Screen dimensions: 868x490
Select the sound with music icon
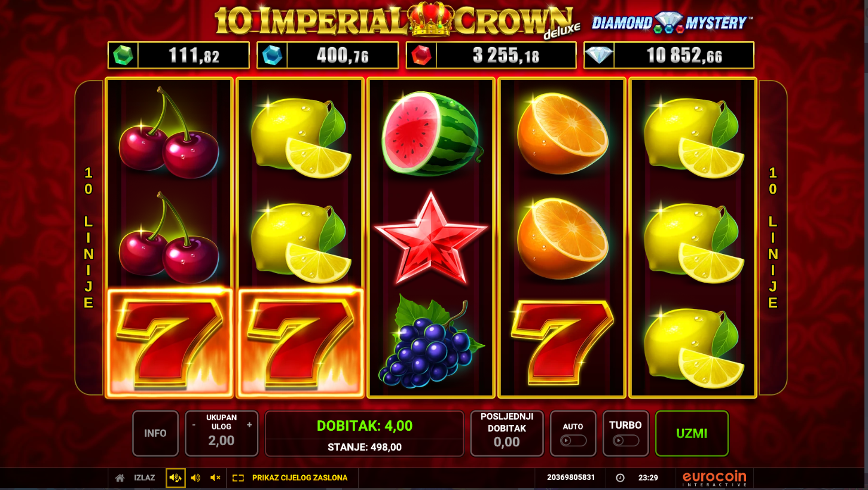[176, 478]
